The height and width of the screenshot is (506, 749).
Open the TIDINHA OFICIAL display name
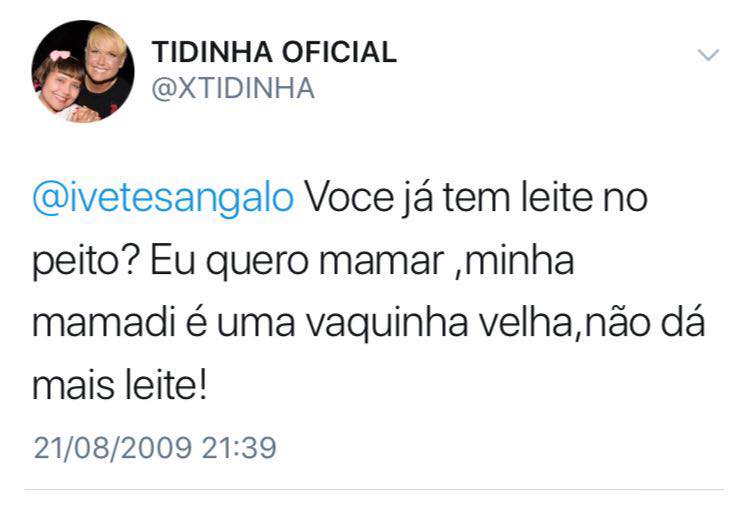coord(273,53)
